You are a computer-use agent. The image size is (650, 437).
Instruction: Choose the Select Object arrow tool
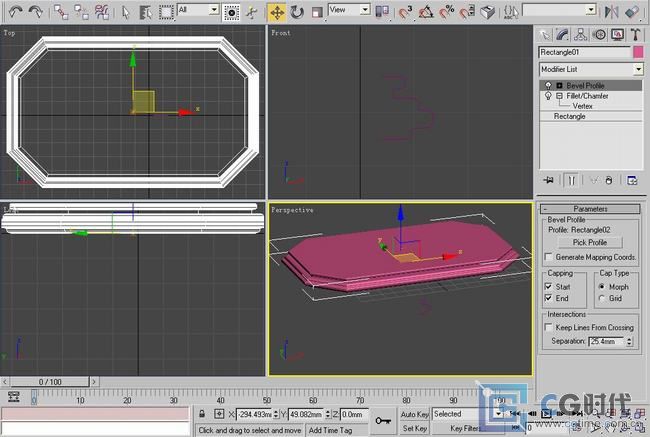click(126, 12)
